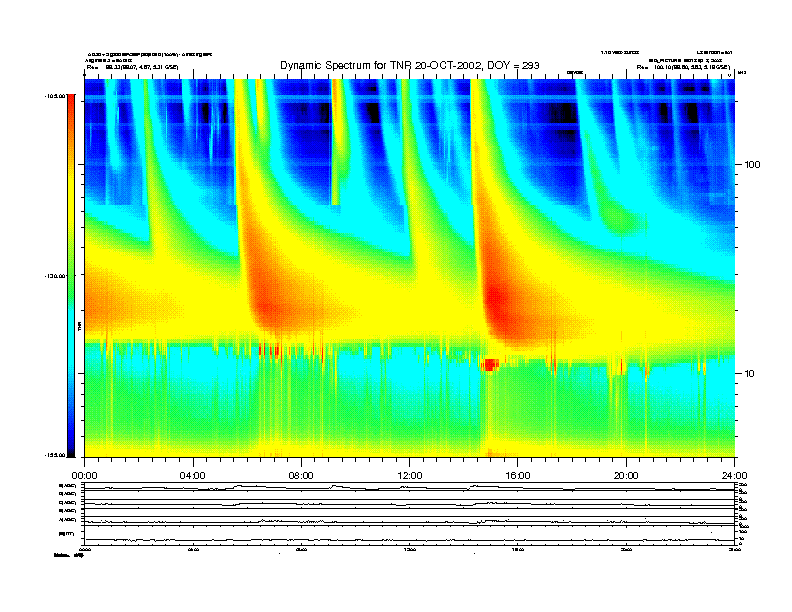
Task: Click the top trace of the lower line-plot panel
Action: pyautogui.click(x=409, y=488)
